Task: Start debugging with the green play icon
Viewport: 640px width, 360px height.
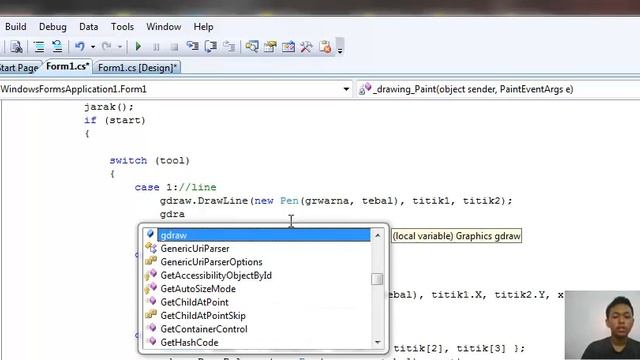Action: tap(138, 47)
